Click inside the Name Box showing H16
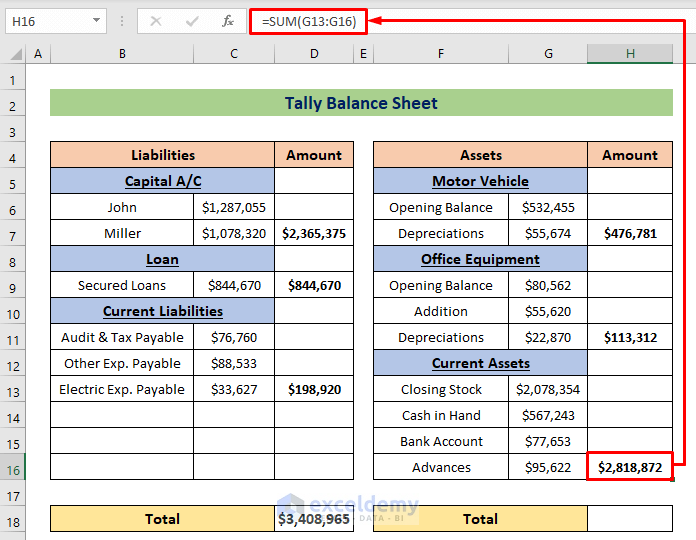696x540 pixels. 45,20
